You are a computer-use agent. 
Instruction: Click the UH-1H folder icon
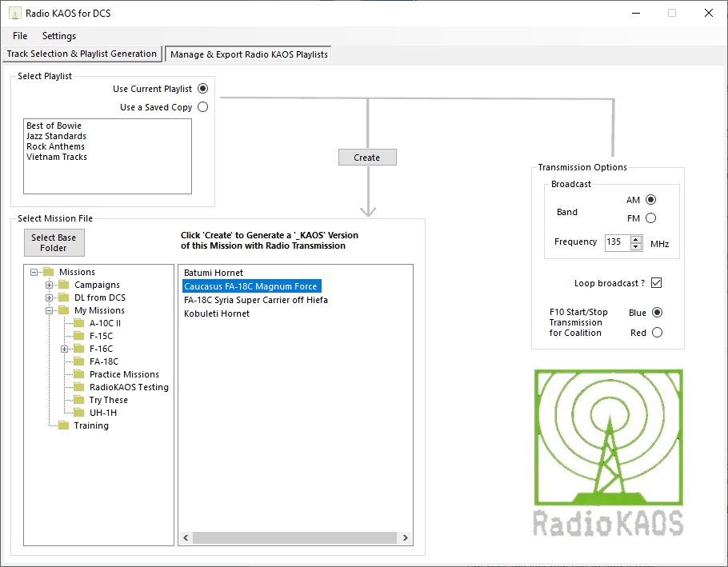[x=78, y=413]
